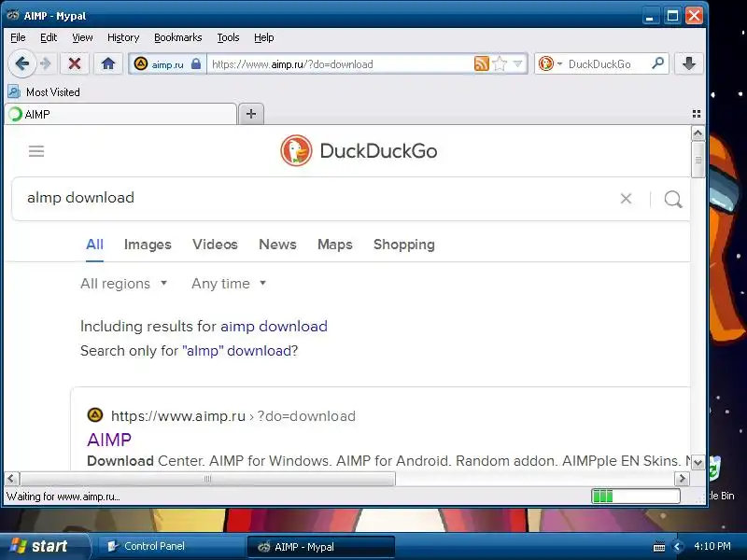Open the DuckDuckGo hamburger menu
The height and width of the screenshot is (560, 747).
click(x=36, y=151)
